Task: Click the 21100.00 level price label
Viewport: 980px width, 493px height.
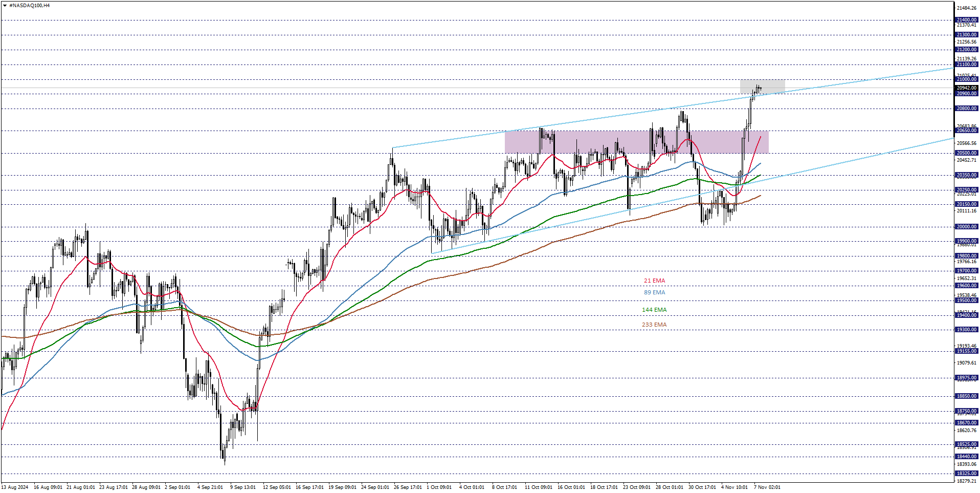Action: (x=967, y=65)
